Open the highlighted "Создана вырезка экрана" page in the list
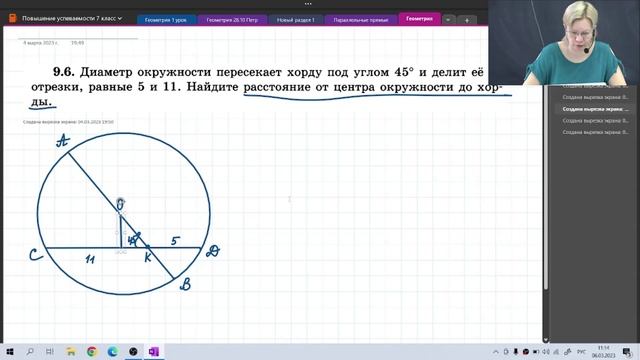Viewport: 640px width, 360px height. coord(595,109)
